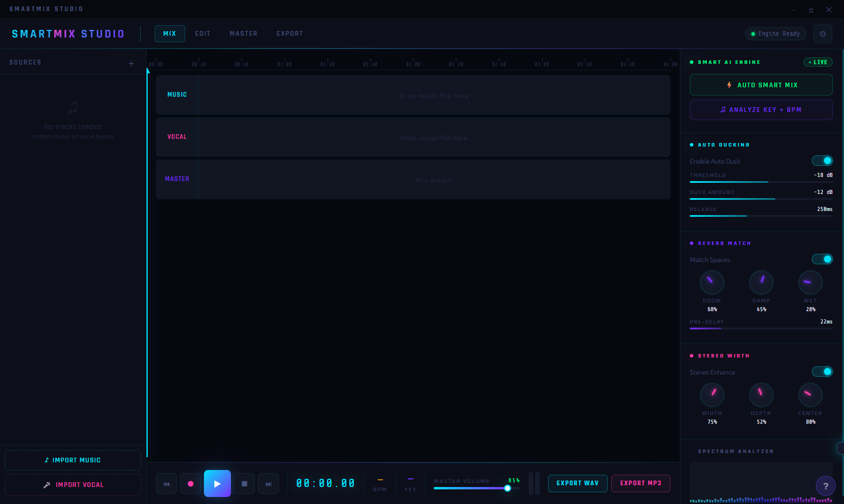Screen dimensions: 844x504
Task: Set the Duck Amount slider
Action: [761, 199]
